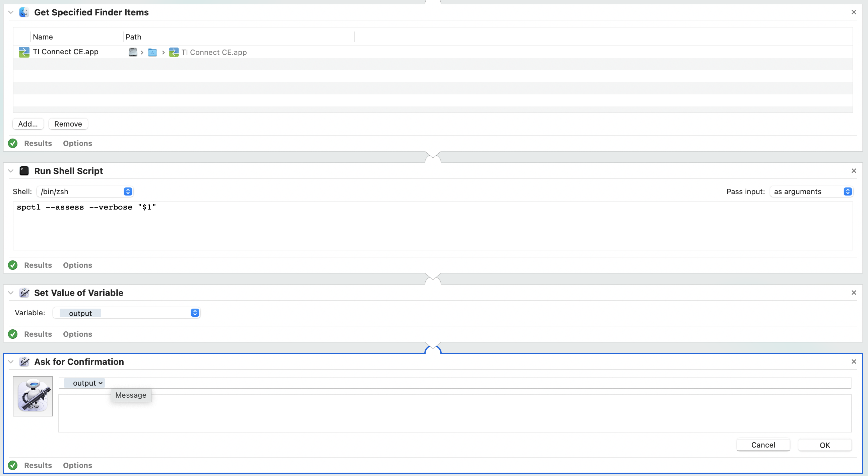Screen dimensions: 868x476
Task: Click the Automator icon beside Ask for Confirmation
Action: [x=24, y=362]
